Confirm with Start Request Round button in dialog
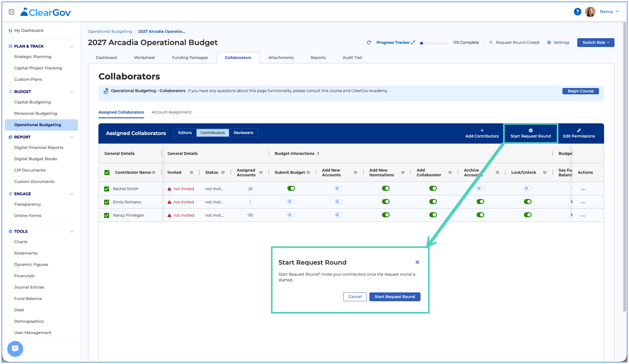 395,297
